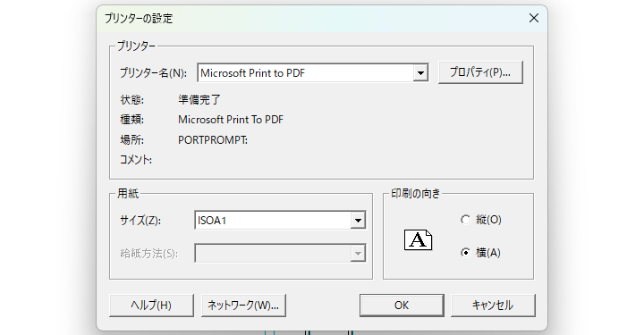
Task: Confirm with the OK button
Action: point(402,306)
